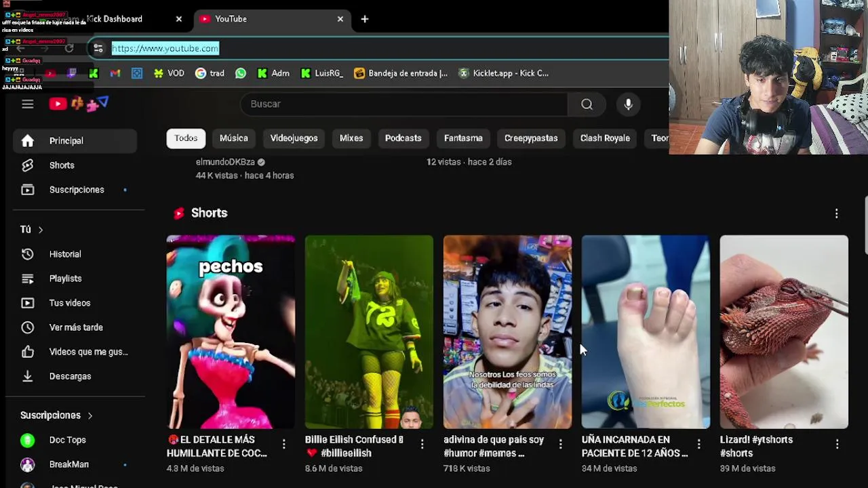Open site information icon in address bar

click(x=98, y=48)
